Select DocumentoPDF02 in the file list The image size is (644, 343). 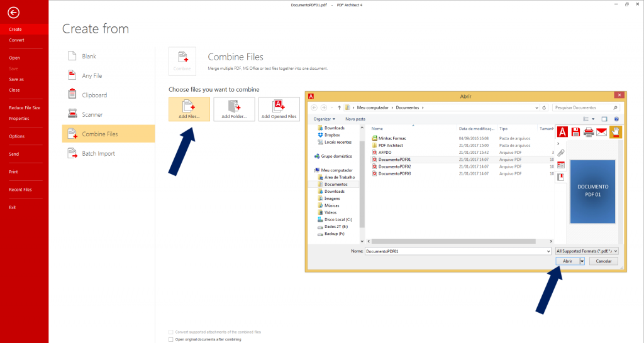click(x=394, y=166)
